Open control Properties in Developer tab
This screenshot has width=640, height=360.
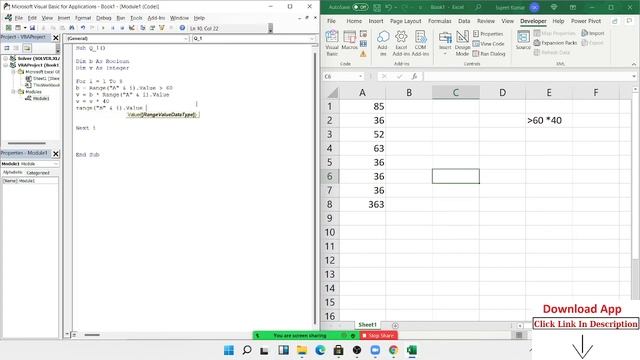pyautogui.click(x=488, y=34)
